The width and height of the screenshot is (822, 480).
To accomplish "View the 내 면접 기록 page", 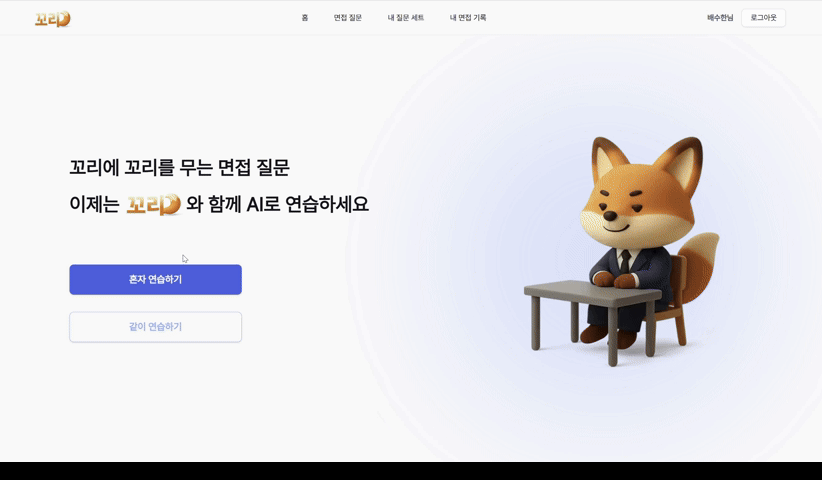I will point(468,18).
